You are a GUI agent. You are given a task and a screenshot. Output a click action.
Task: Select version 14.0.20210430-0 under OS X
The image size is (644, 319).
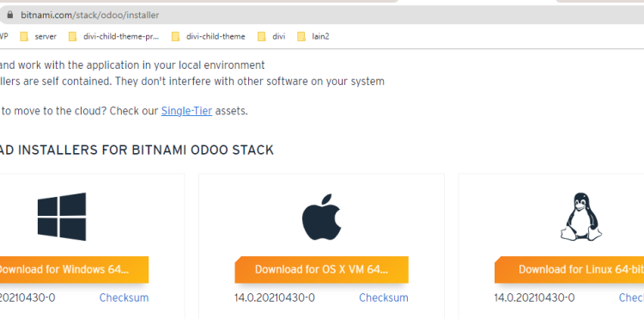click(x=275, y=298)
